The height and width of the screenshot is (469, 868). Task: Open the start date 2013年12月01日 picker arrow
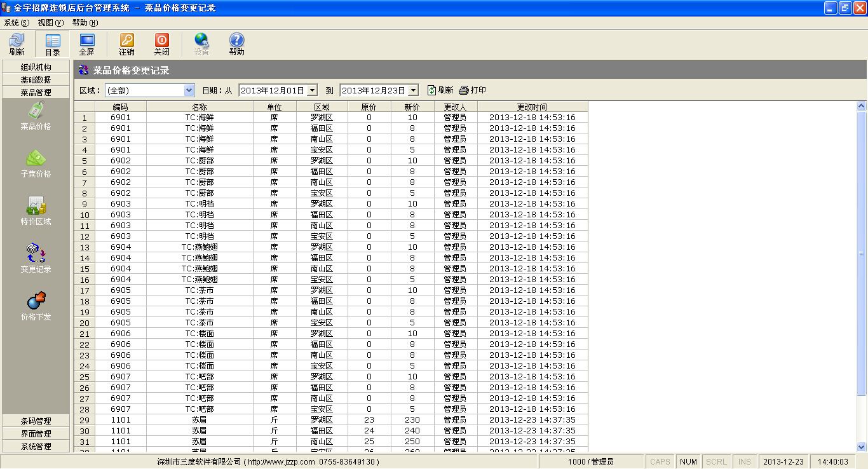(x=312, y=91)
